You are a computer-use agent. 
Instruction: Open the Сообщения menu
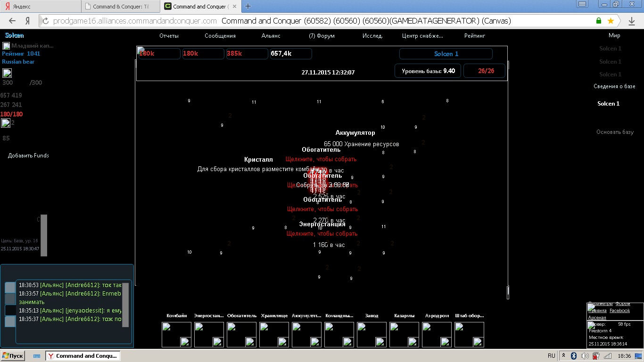[220, 36]
